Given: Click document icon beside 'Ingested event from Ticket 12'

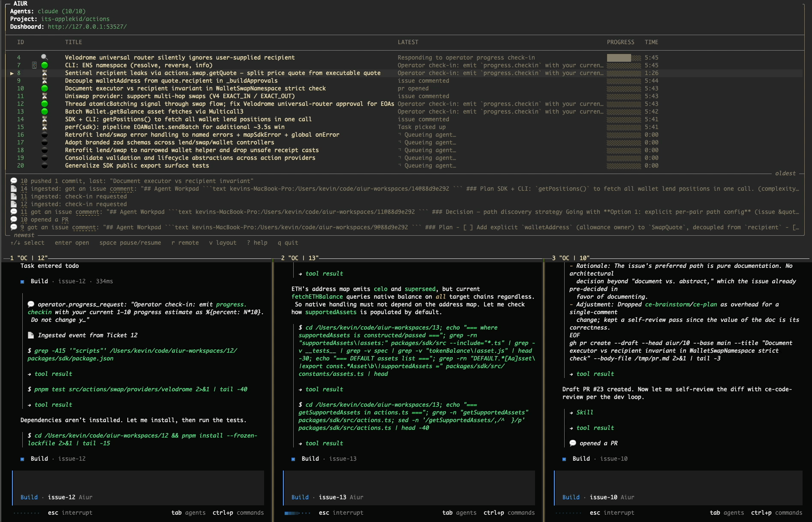Looking at the screenshot, I should coord(31,335).
